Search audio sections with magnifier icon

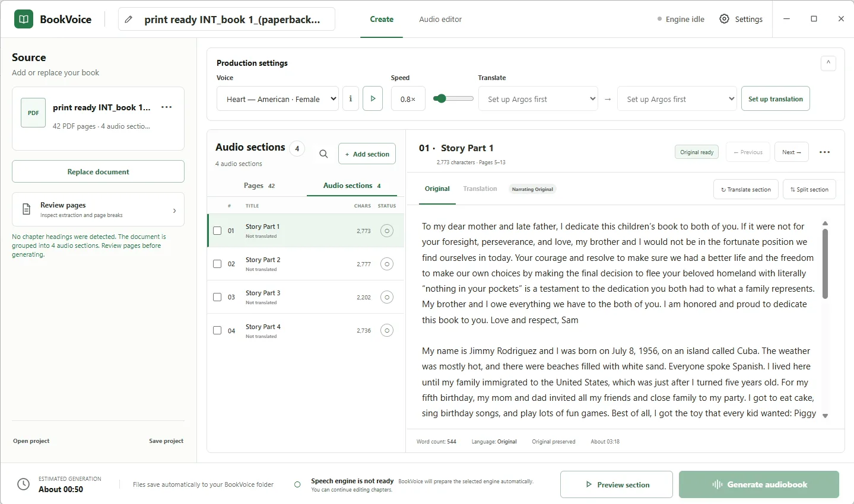[323, 154]
